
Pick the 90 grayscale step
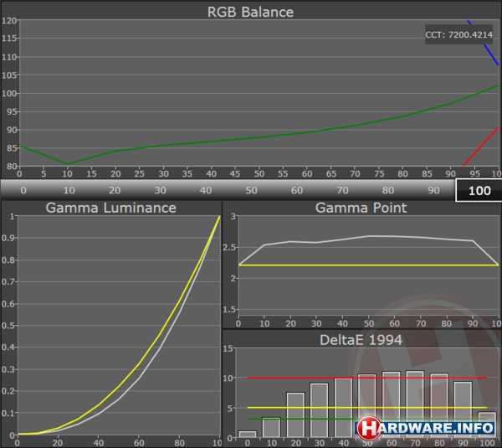(x=433, y=190)
